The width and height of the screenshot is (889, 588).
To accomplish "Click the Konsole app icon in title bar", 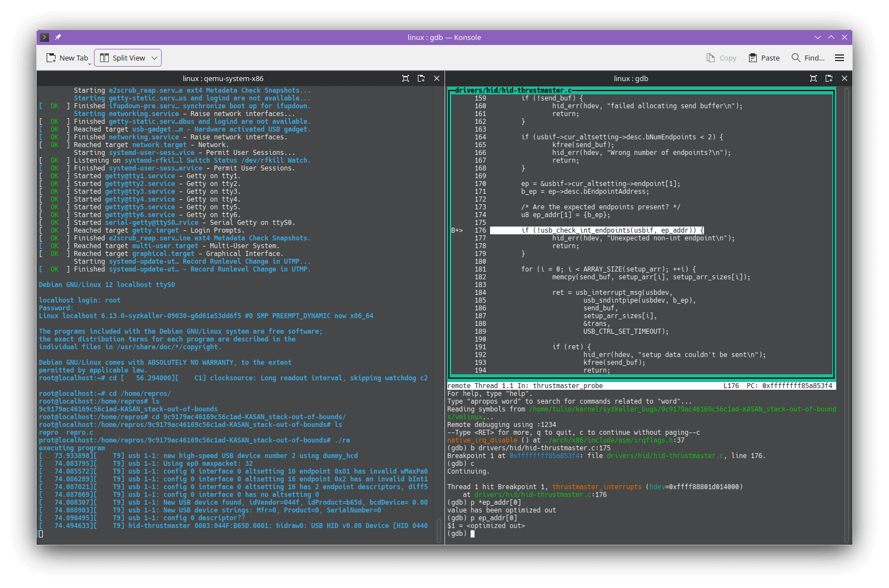I will pos(45,37).
